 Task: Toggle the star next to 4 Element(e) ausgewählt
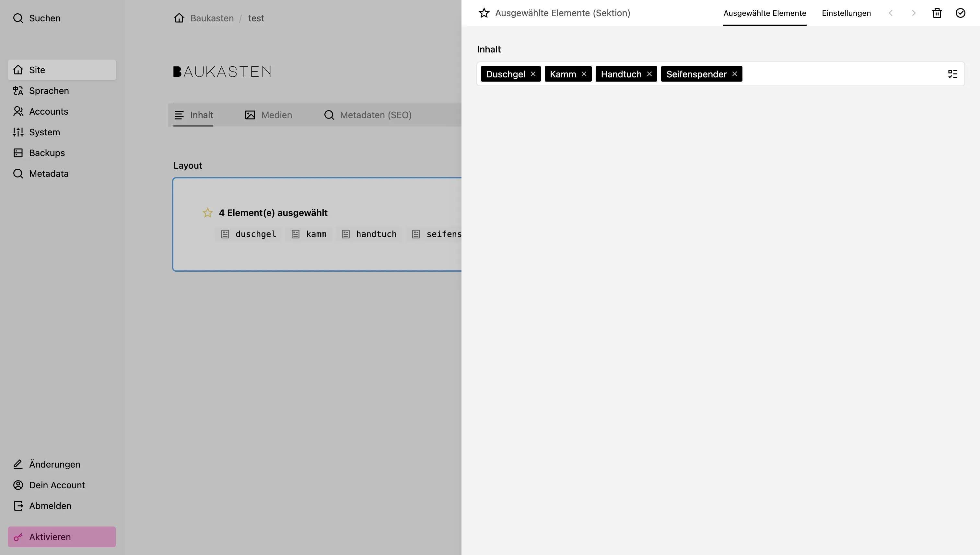pyautogui.click(x=207, y=212)
